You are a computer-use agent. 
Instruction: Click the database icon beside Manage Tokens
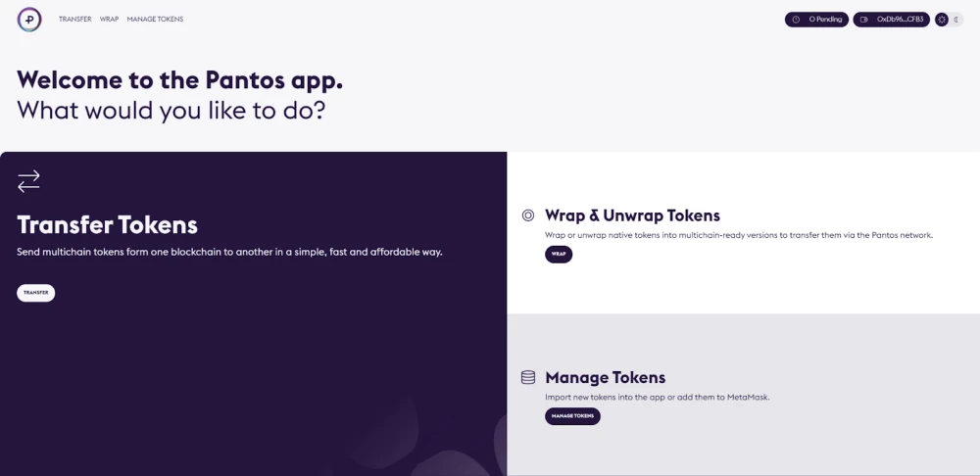pyautogui.click(x=528, y=377)
